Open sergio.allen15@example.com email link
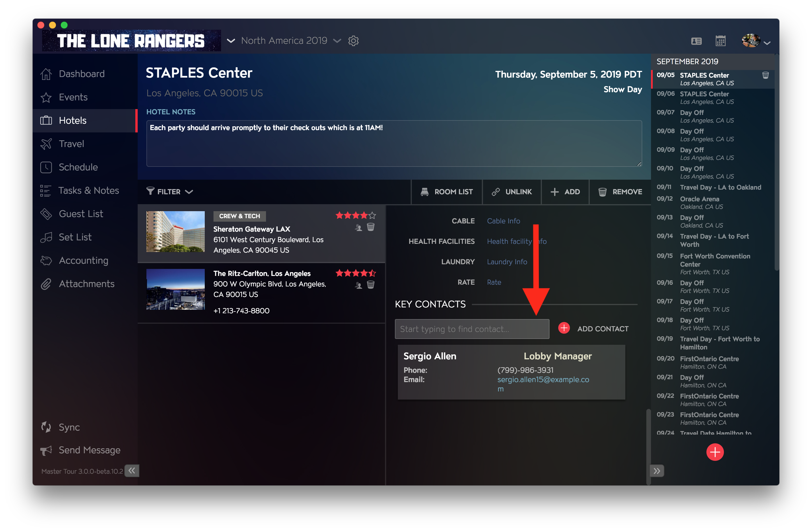 click(x=543, y=384)
